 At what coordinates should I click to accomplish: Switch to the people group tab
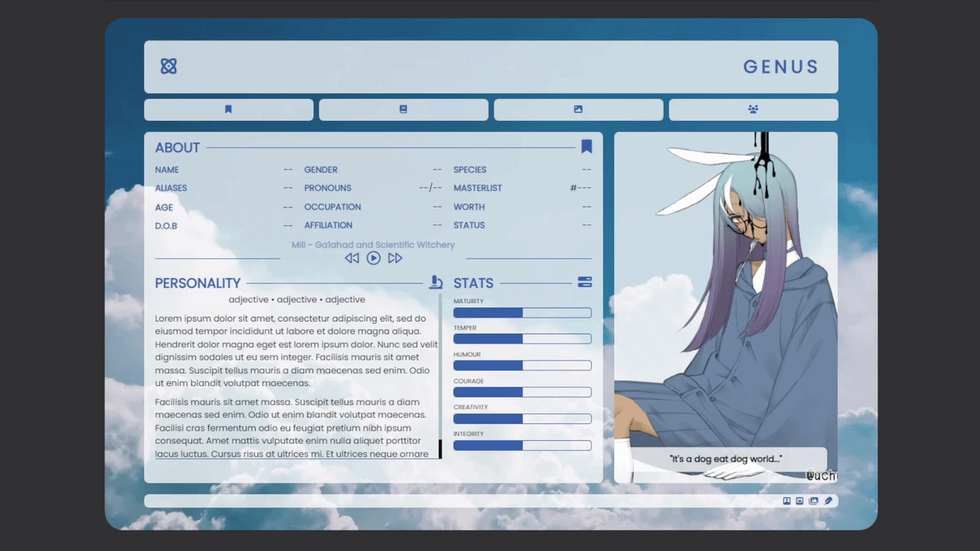(x=753, y=109)
